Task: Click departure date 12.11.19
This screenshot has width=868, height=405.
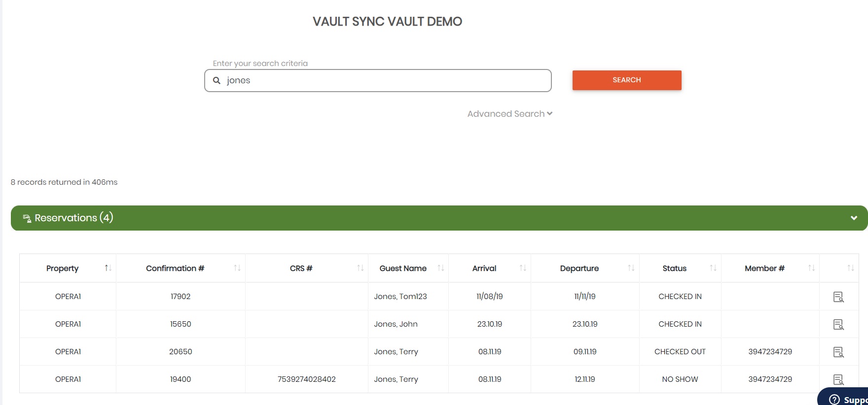Action: (x=585, y=379)
